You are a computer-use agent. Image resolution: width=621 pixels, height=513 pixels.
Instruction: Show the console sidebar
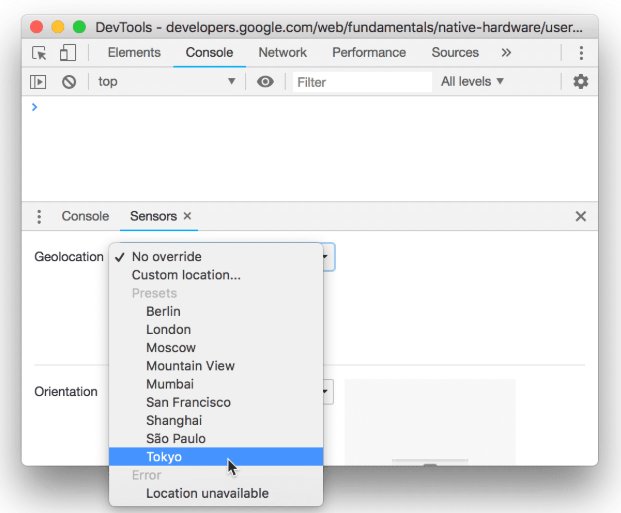coord(39,82)
